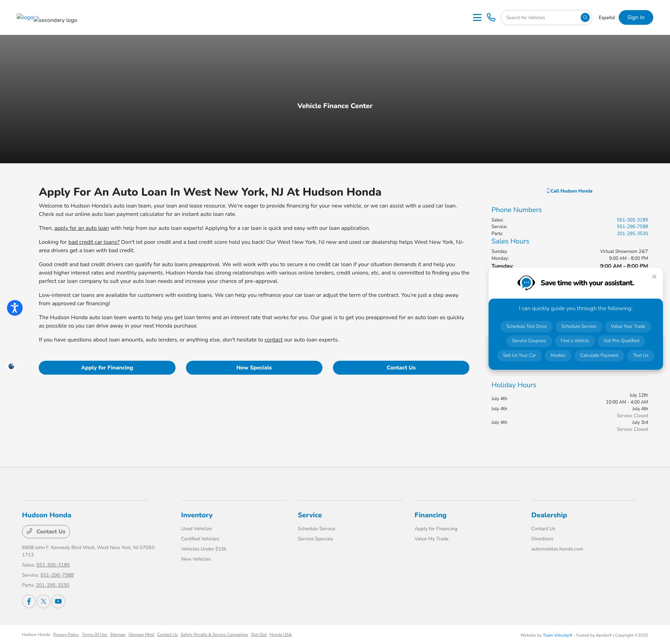Select Value Your Trade chip
Image resolution: width=670 pixels, height=644 pixels.
(x=628, y=327)
